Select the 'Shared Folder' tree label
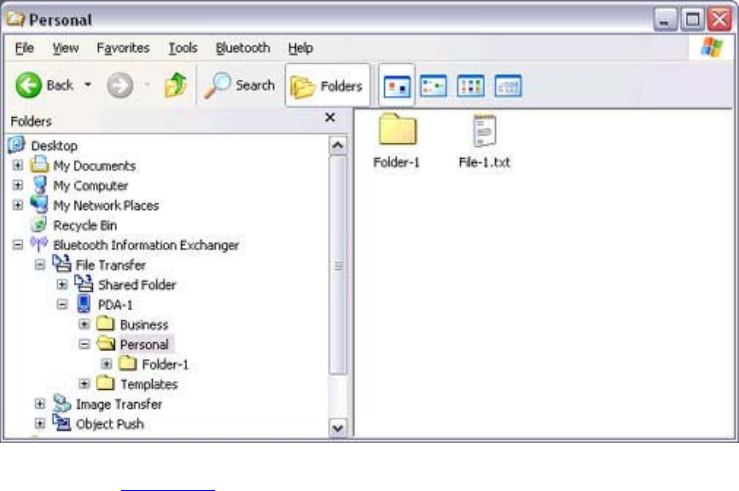 pos(137,285)
